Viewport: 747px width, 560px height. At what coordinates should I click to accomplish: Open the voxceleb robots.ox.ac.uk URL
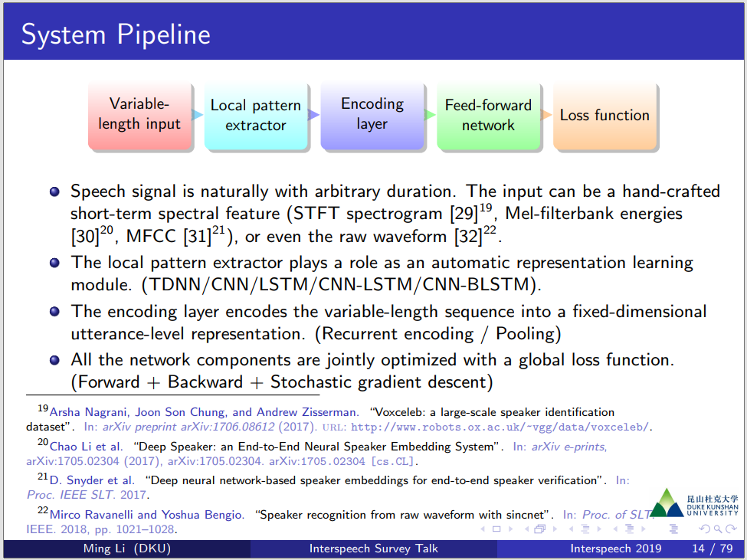point(500,427)
